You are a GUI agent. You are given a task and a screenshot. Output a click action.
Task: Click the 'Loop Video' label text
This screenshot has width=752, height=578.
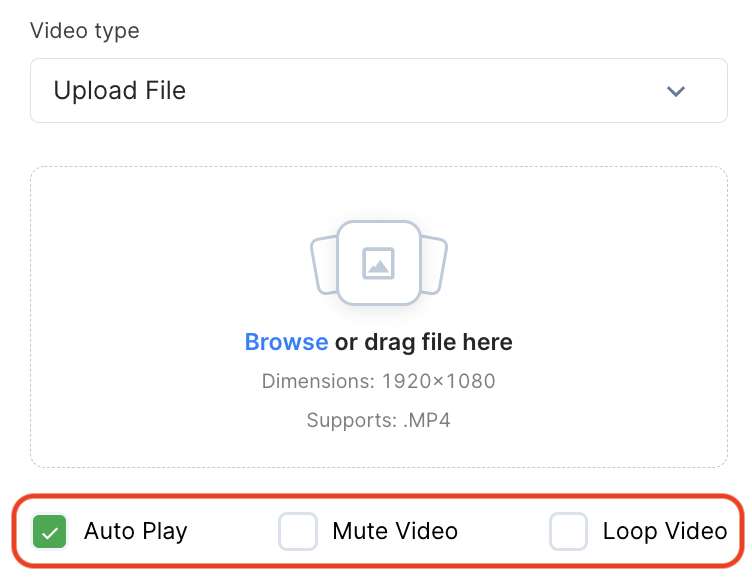(665, 531)
